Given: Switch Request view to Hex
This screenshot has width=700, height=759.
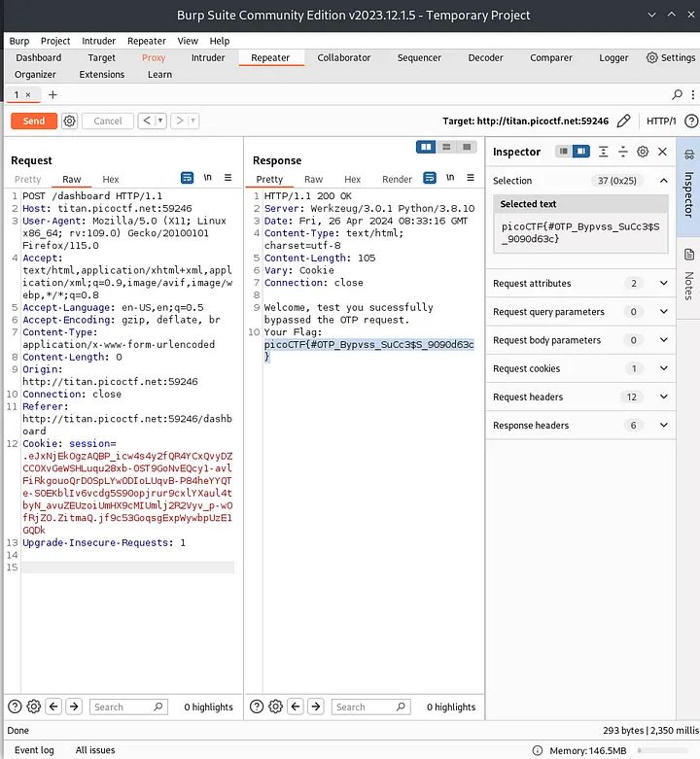Looking at the screenshot, I should coord(111,179).
